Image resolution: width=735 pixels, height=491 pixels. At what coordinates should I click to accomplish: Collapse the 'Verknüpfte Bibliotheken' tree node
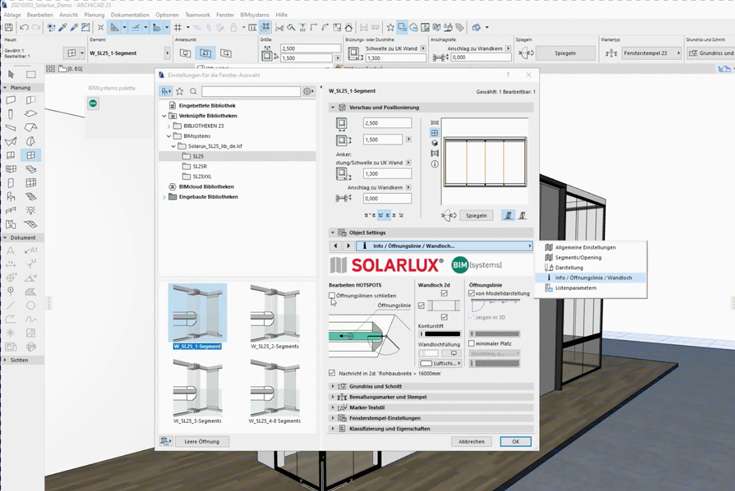(165, 116)
